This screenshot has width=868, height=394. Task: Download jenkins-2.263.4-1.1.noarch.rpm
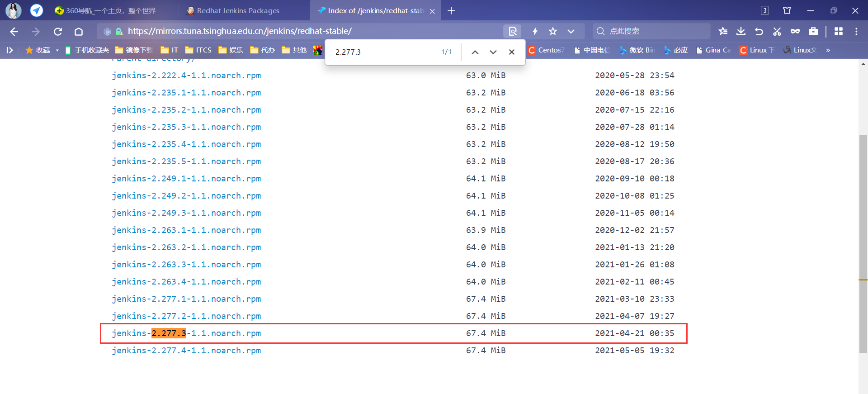coord(186,282)
